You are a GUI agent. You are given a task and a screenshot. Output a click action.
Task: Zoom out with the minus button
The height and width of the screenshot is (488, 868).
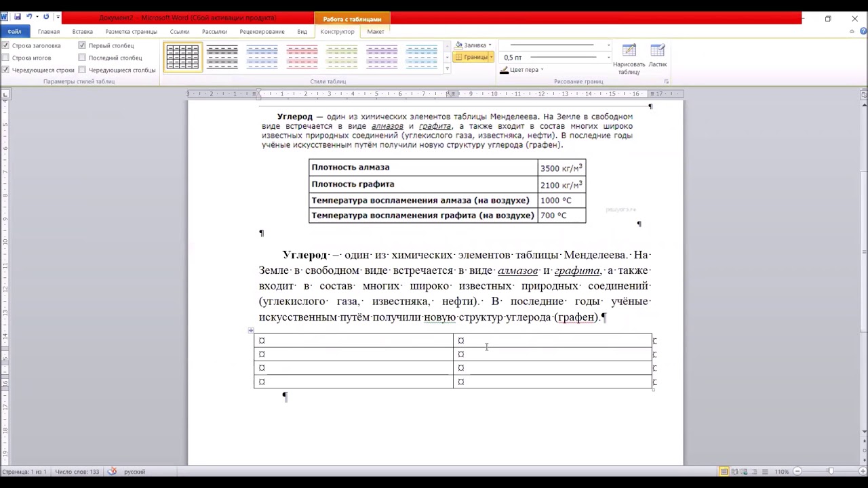click(x=797, y=472)
